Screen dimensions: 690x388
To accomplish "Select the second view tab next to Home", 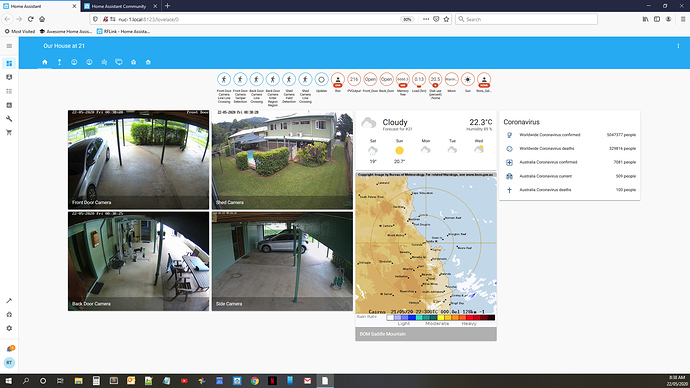I will point(59,62).
